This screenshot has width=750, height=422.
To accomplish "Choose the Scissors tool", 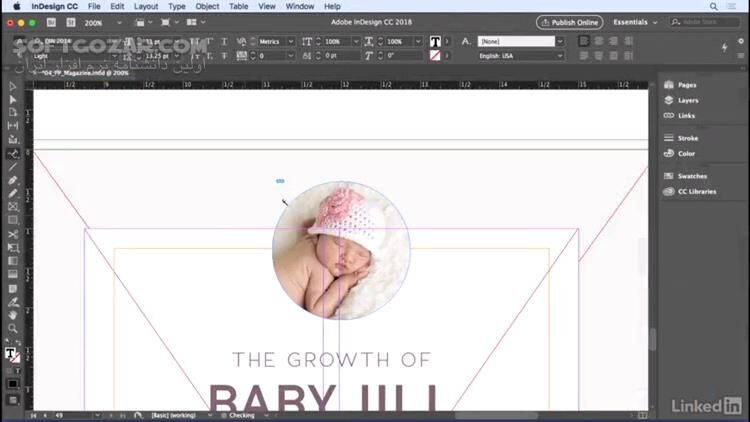I will pyautogui.click(x=13, y=234).
